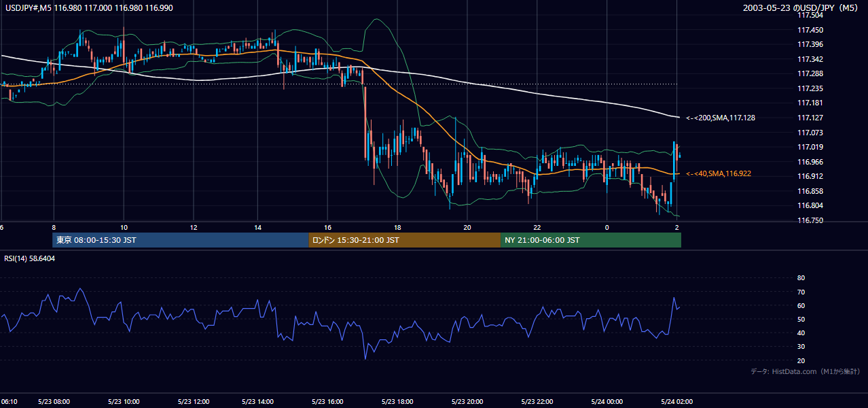Image resolution: width=868 pixels, height=408 pixels.
Task: Select the 40 SMA label 116.922
Action: [x=719, y=174]
